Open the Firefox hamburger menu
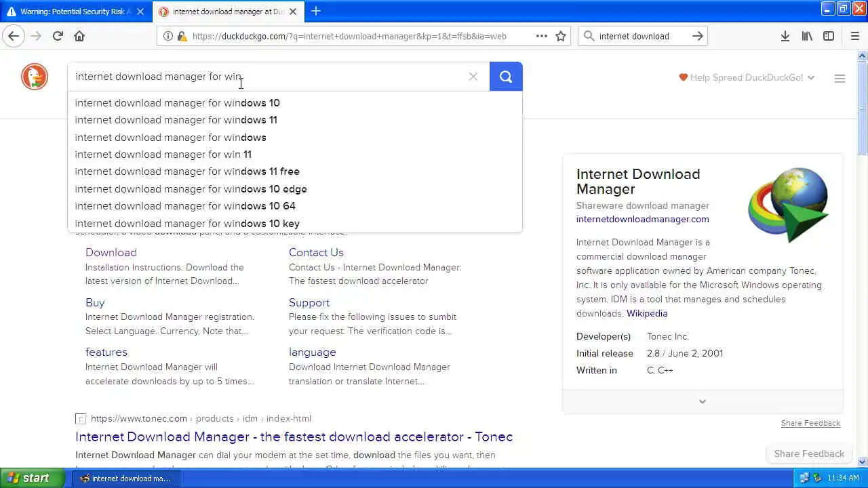 pyautogui.click(x=854, y=36)
